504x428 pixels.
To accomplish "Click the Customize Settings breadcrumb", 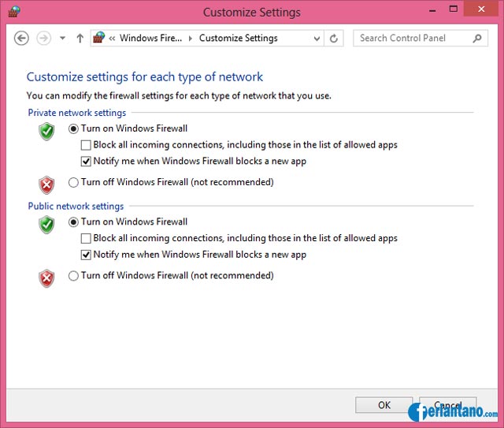I will click(x=238, y=38).
